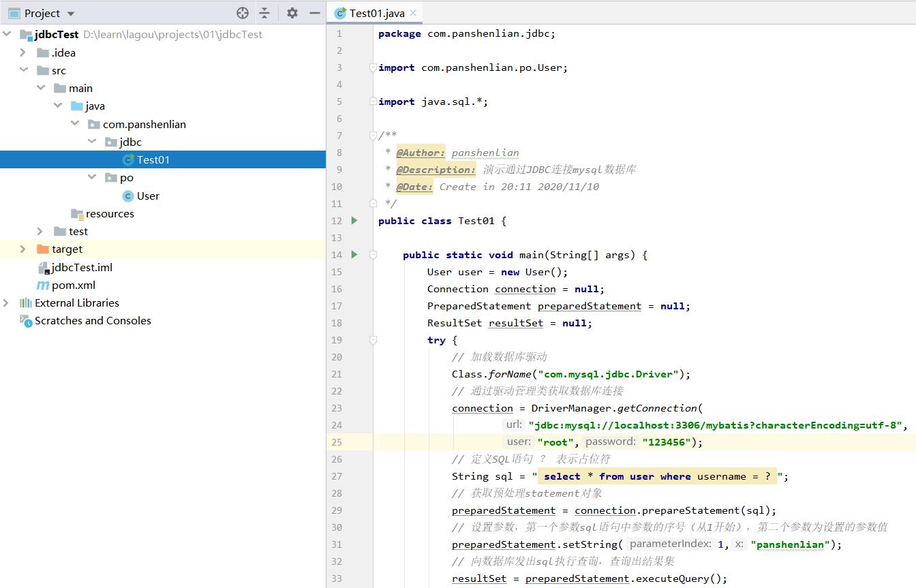Click 'executeQuery' on line 33

(x=671, y=578)
